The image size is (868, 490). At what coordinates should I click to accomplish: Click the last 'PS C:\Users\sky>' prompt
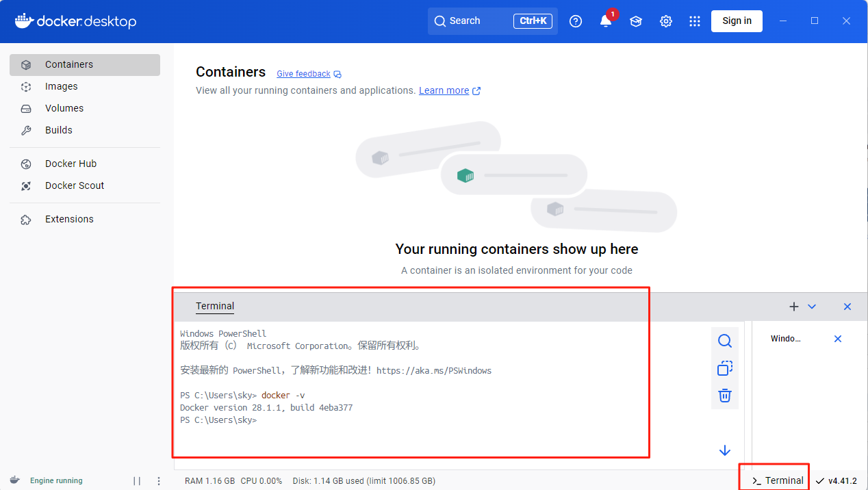tap(218, 420)
